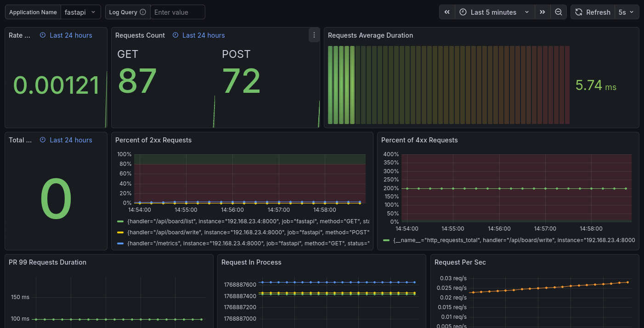Click the blue line in Request In Process chart
This screenshot has height=328, width=644.
(339, 282)
